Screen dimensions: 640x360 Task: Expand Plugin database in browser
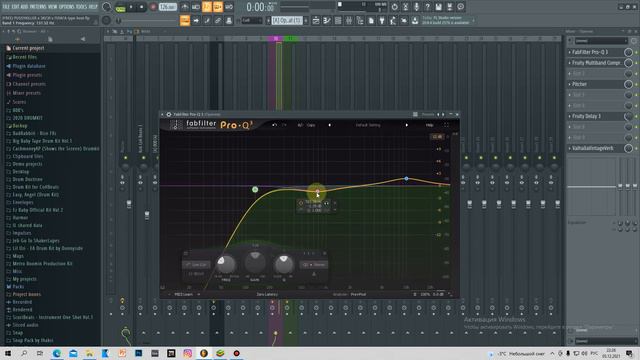pyautogui.click(x=29, y=66)
